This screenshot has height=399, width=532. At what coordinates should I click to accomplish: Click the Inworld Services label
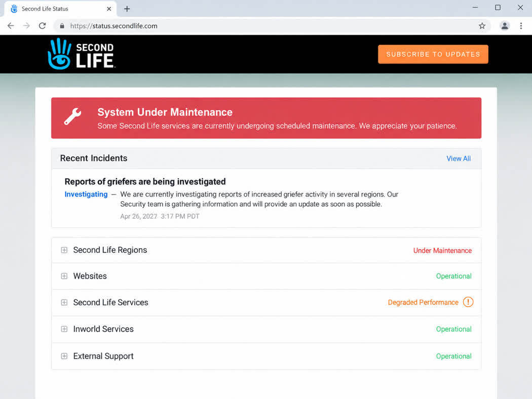click(103, 329)
